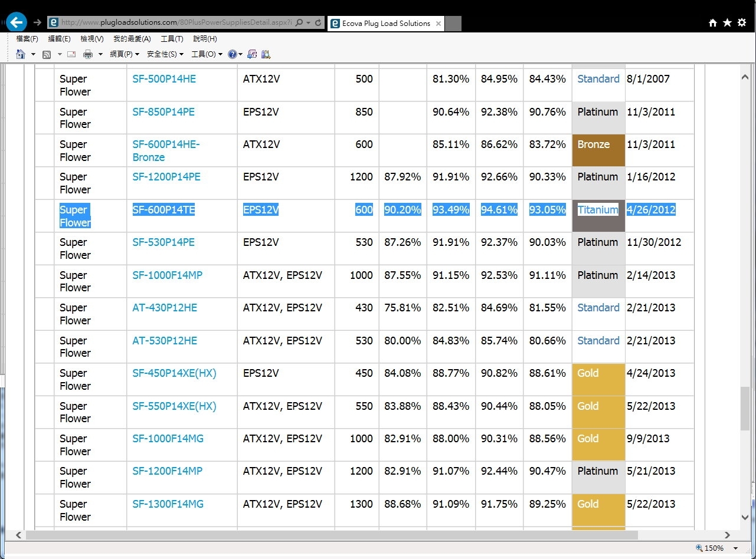This screenshot has width=756, height=559.
Task: Open the AT-430P12HE model link
Action: (x=165, y=308)
